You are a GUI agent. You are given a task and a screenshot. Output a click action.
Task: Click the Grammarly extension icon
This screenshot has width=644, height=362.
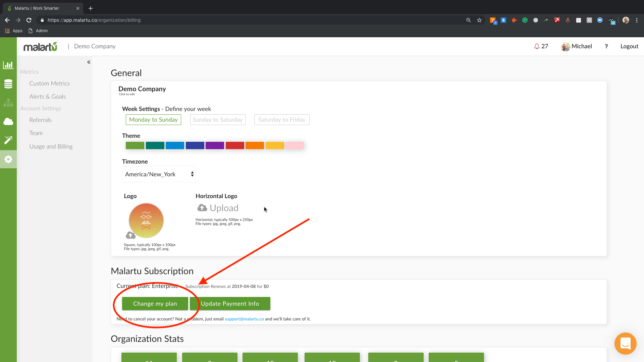(x=525, y=20)
